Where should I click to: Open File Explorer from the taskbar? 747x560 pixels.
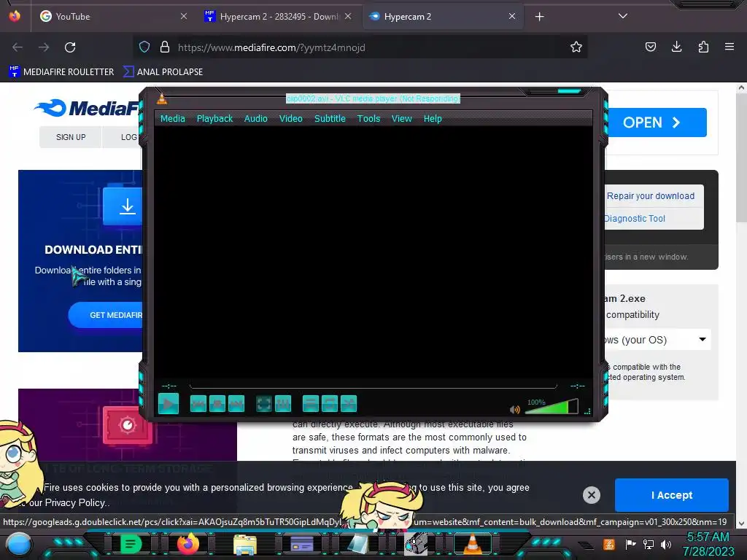coord(245,545)
